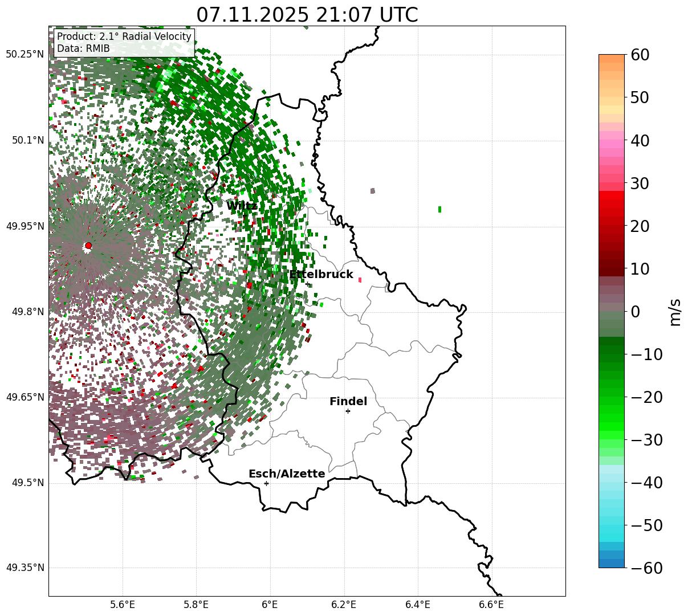Click the colorbar 'm/s' unit label
This screenshot has height=616, width=688.
click(x=675, y=311)
